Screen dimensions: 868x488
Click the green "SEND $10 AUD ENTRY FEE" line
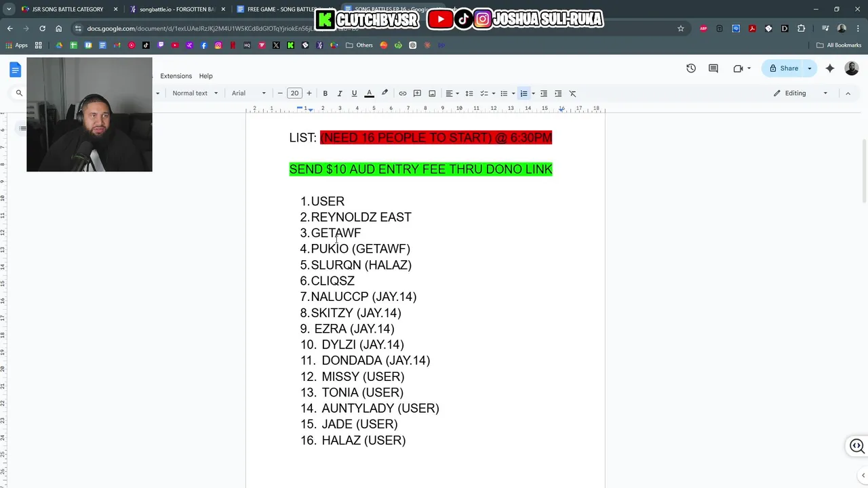[420, 169]
